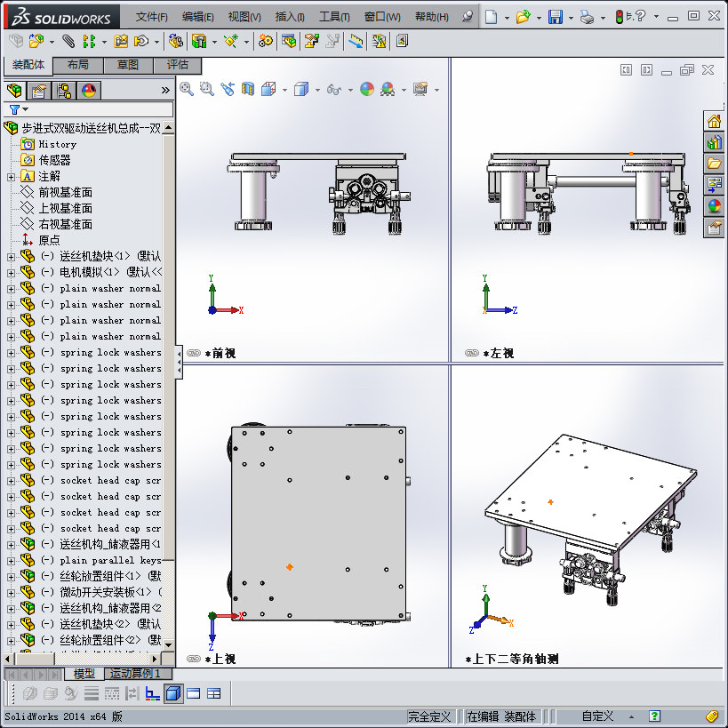
Task: Switch to the 布局 tab
Action: click(78, 65)
